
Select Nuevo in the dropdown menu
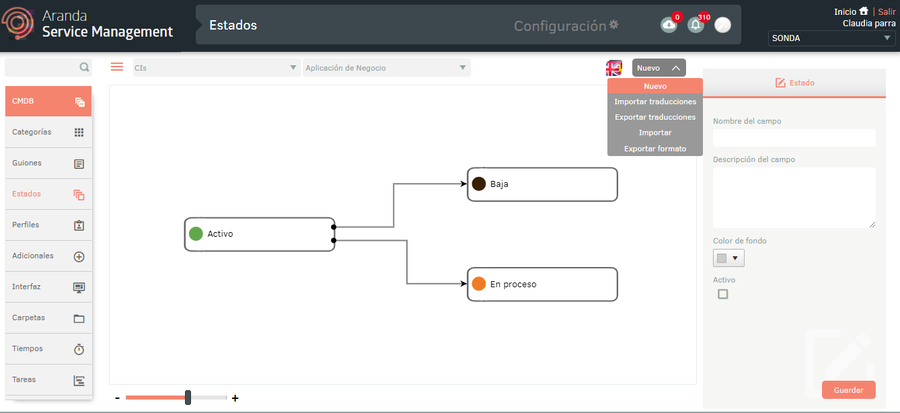[x=655, y=86]
